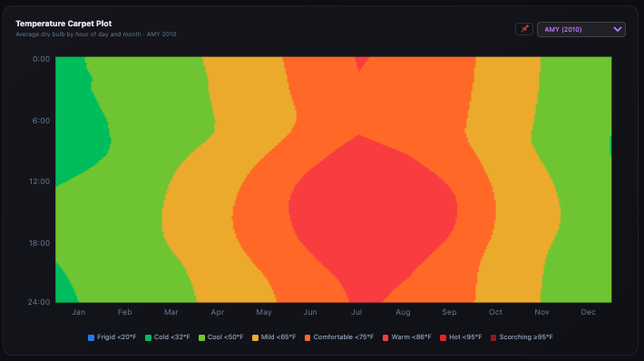Screen dimensions: 644x361
Task: Click the "Jul" month axis label
Action: pos(356,312)
